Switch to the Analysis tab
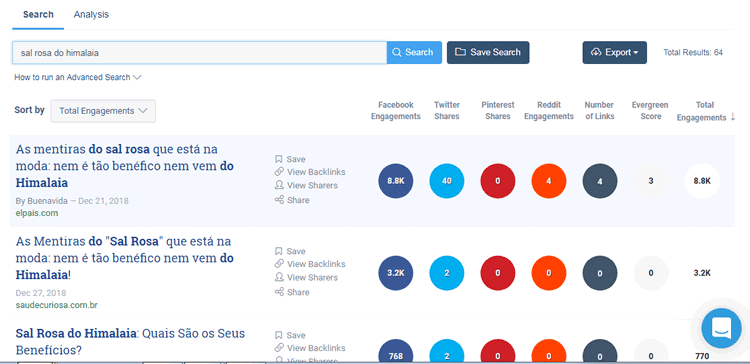Screen dimensions: 750x364 91,15
